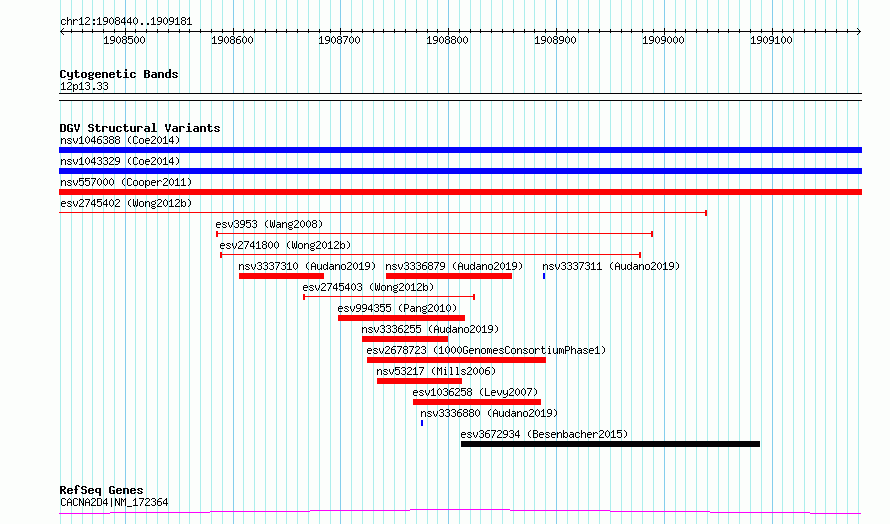Open the nsv3336255 (Audano2019) label
This screenshot has height=524, width=890.
coord(430,329)
